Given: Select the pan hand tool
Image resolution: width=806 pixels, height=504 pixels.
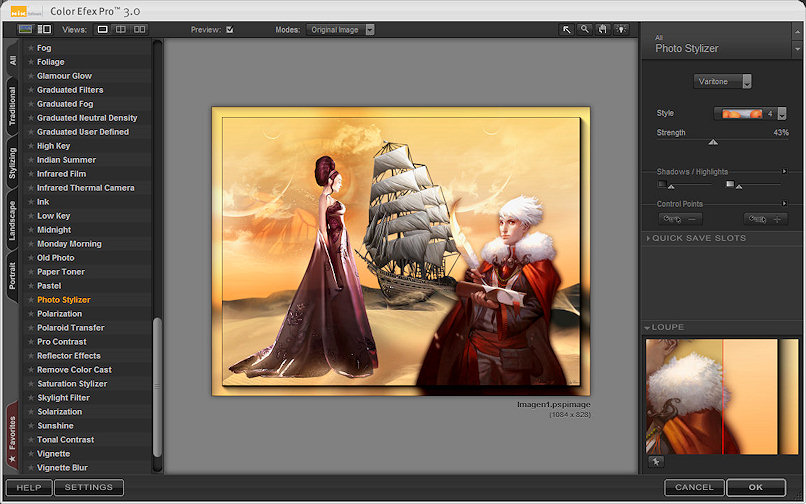Looking at the screenshot, I should coord(603,30).
